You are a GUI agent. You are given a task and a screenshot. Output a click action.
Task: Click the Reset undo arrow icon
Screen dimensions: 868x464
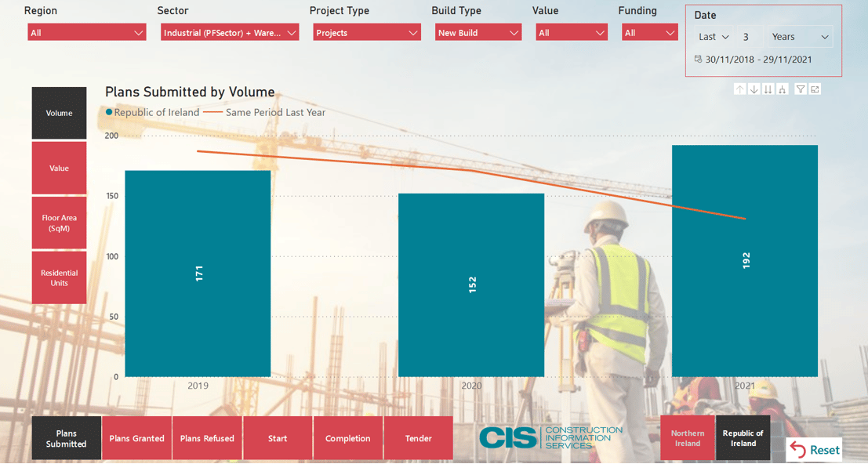pos(797,450)
